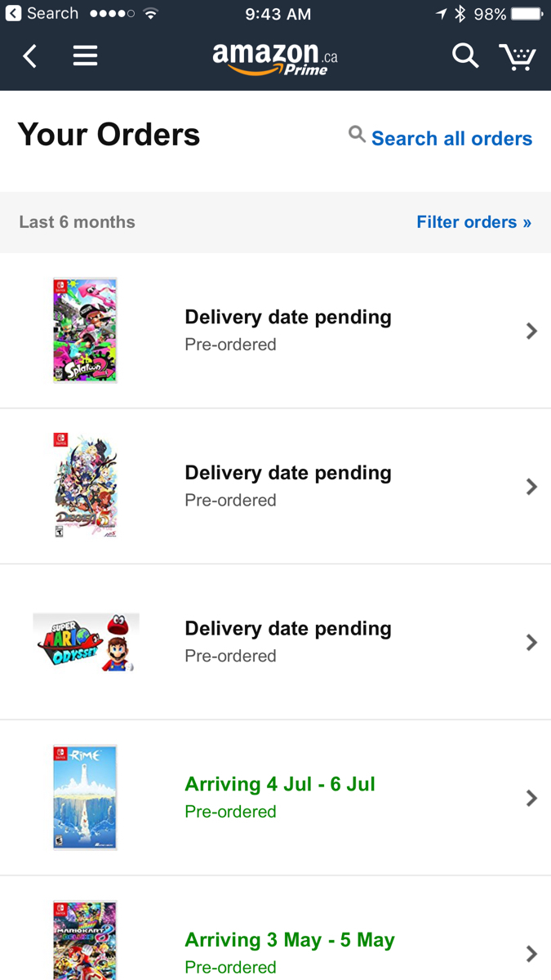Expand the Disgaea 5 order chevron
The width and height of the screenshot is (551, 980).
[x=531, y=487]
